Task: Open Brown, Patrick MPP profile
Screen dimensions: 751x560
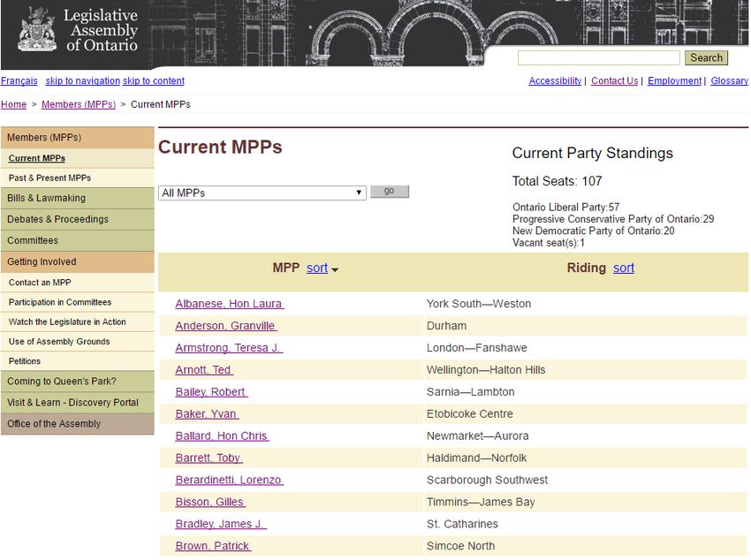Action: pyautogui.click(x=213, y=546)
